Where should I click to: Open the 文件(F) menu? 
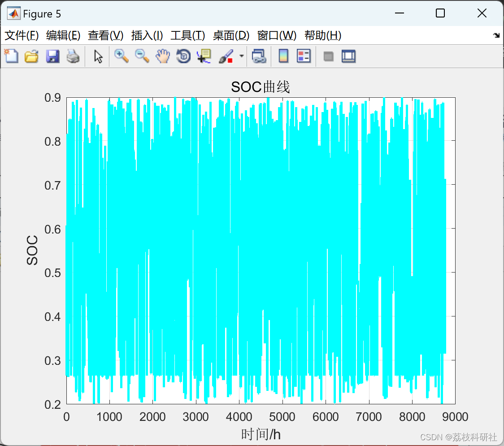coord(22,35)
